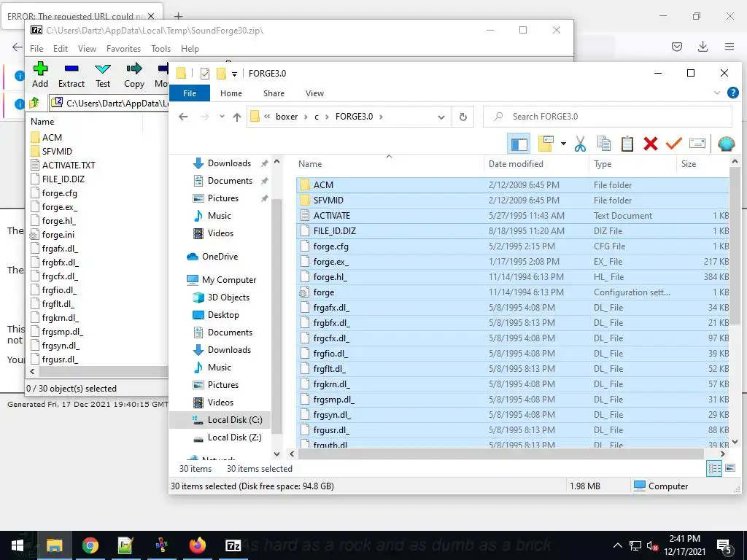
Task: Click the chevron after boxer in breadcrumb
Action: [305, 117]
